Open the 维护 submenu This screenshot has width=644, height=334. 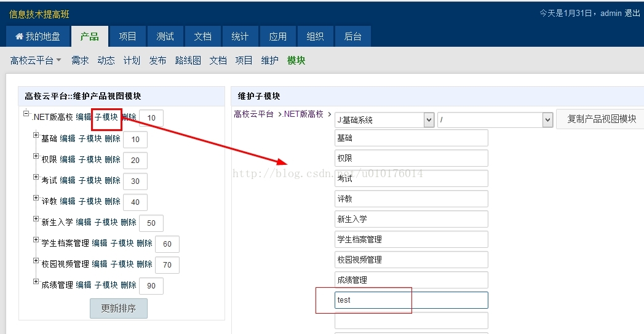270,60
